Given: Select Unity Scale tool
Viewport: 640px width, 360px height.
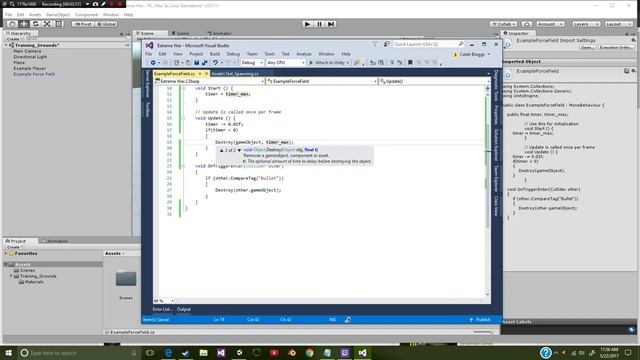Looking at the screenshot, I should (47, 24).
